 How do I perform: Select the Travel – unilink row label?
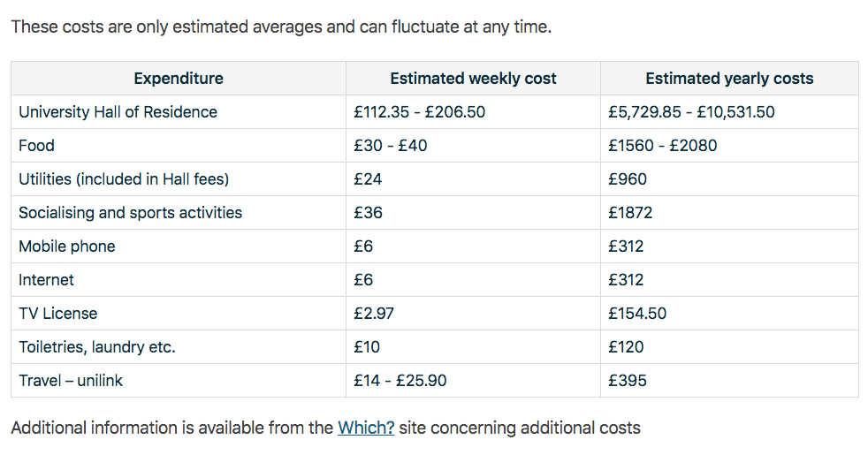(x=71, y=381)
